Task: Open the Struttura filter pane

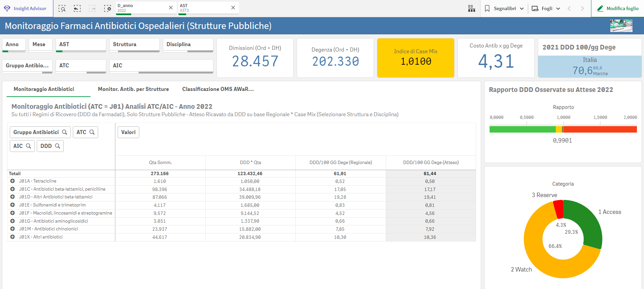Action: tap(135, 45)
